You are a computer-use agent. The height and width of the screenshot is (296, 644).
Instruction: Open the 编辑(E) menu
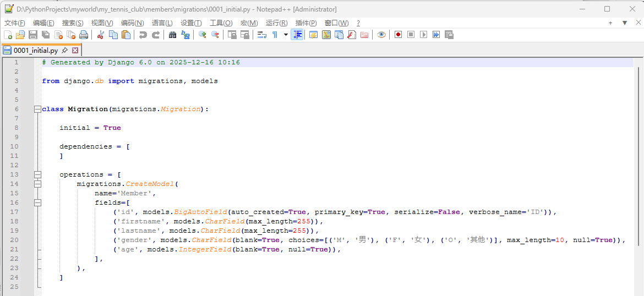tap(43, 23)
